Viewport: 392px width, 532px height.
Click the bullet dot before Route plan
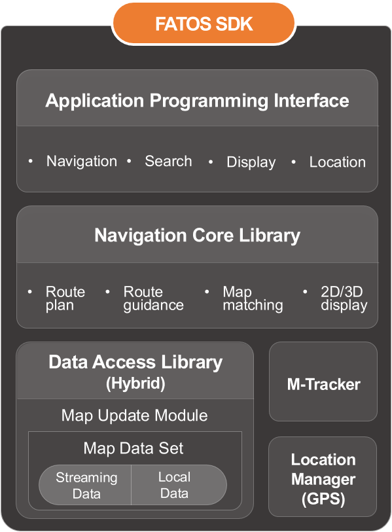(30, 291)
